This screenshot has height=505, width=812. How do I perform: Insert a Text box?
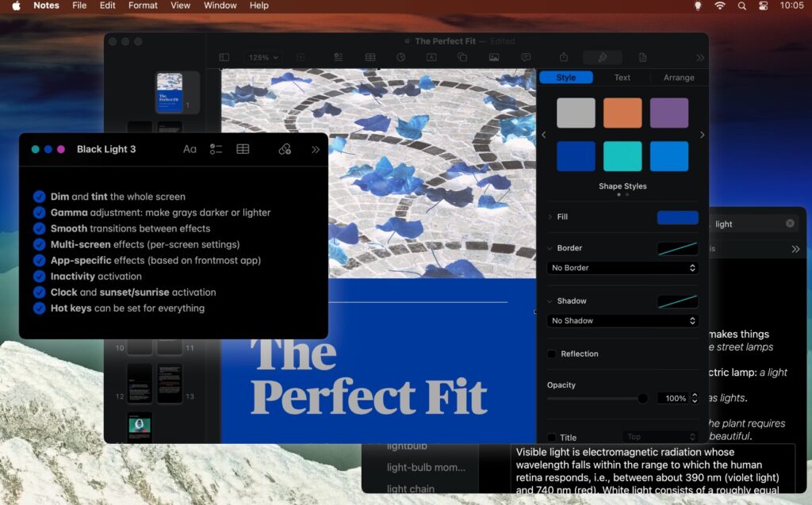(432, 57)
